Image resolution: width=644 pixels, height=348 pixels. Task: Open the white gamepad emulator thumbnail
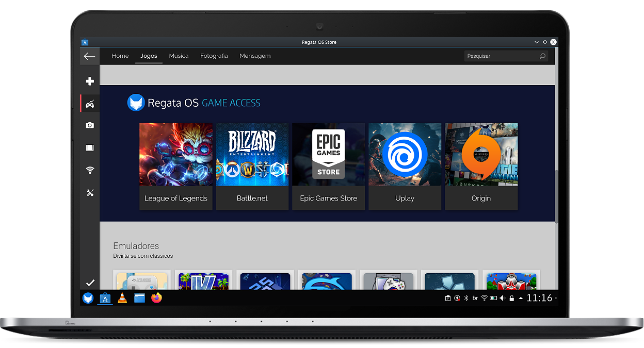click(x=389, y=281)
